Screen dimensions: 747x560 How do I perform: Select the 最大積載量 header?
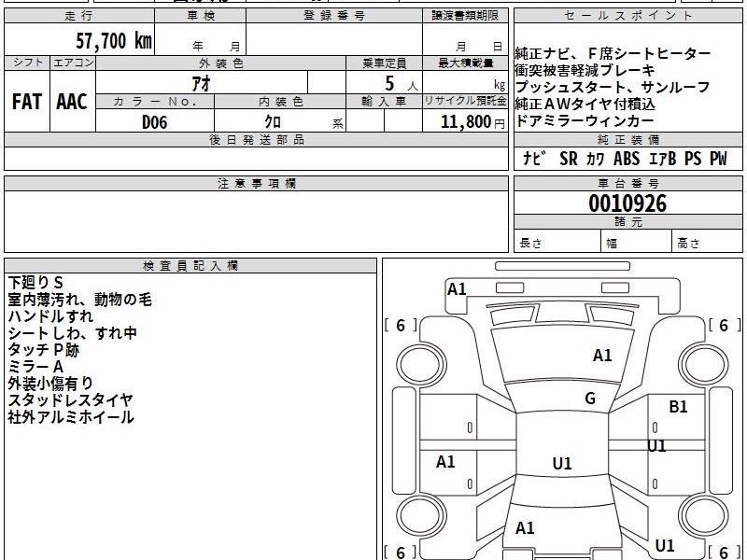click(465, 63)
